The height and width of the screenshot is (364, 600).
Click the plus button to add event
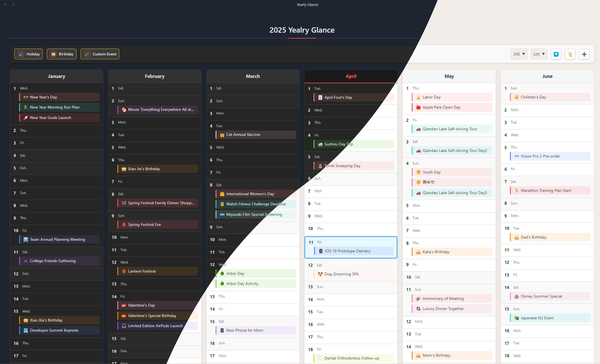584,54
